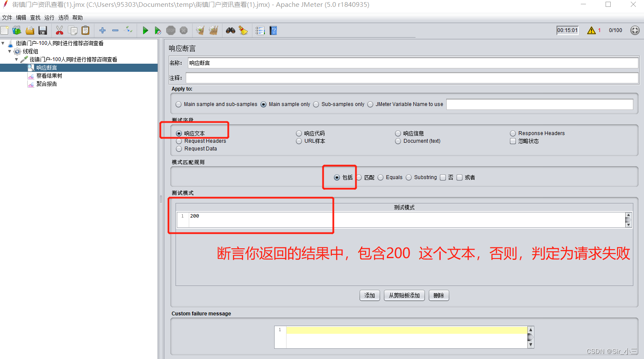Image resolution: width=644 pixels, height=359 pixels.
Task: Click Start no pauses icon
Action: pyautogui.click(x=158, y=30)
